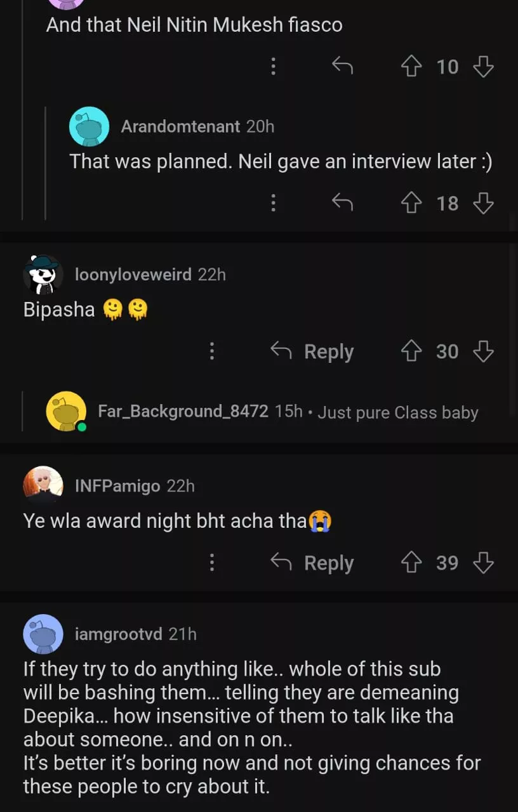Viewport: 518px width, 812px height.
Task: Downvote the Neil Nitin Mukesh fiasco comment
Action: tap(484, 66)
